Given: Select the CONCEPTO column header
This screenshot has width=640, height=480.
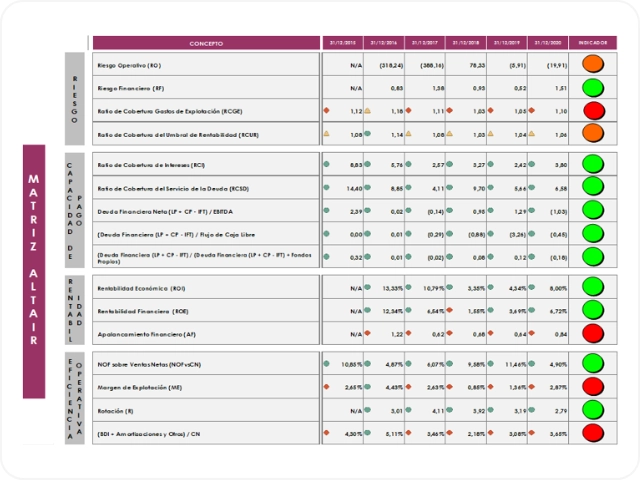Looking at the screenshot, I should (206, 43).
